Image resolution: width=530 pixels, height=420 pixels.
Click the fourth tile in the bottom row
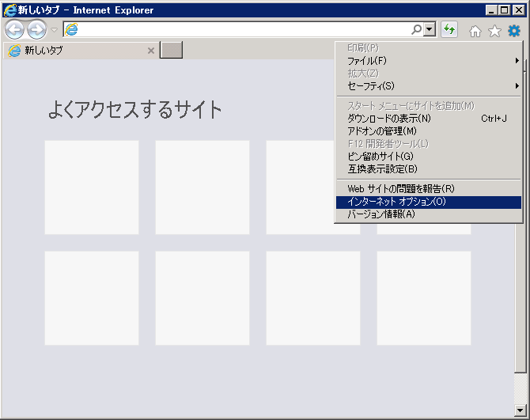424,298
